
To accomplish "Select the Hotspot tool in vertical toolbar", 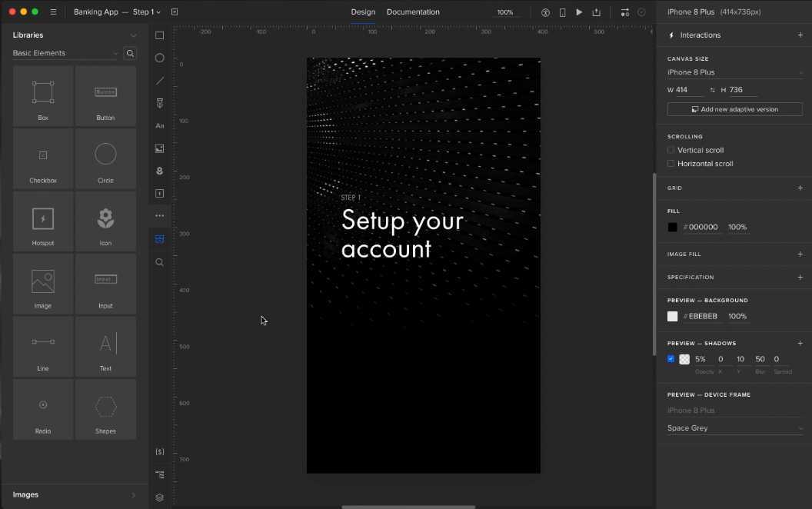I will tap(159, 193).
